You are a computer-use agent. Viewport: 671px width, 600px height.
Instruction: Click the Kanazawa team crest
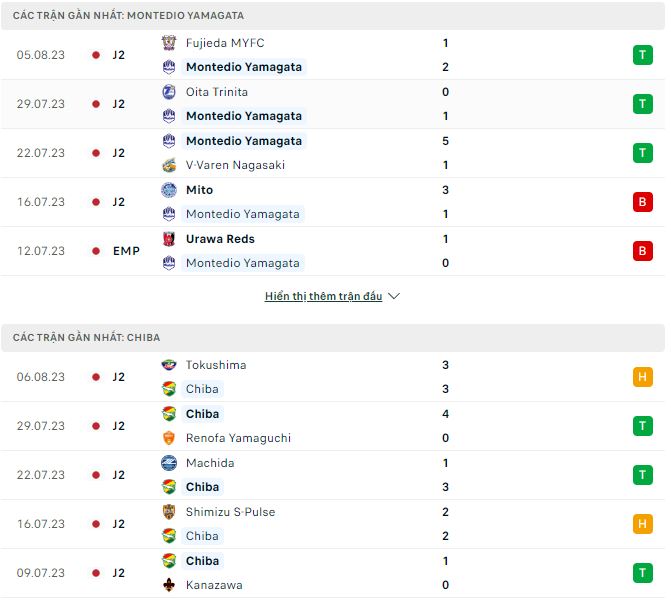(168, 585)
